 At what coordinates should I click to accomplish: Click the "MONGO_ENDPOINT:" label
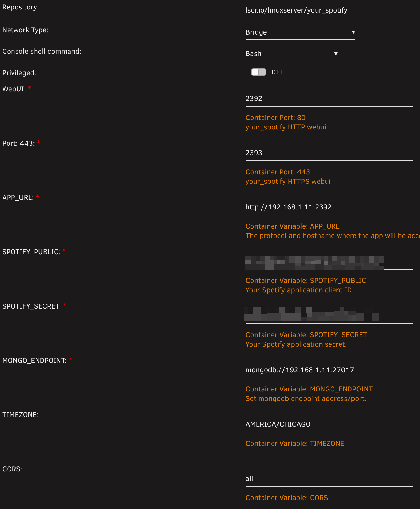click(x=35, y=361)
